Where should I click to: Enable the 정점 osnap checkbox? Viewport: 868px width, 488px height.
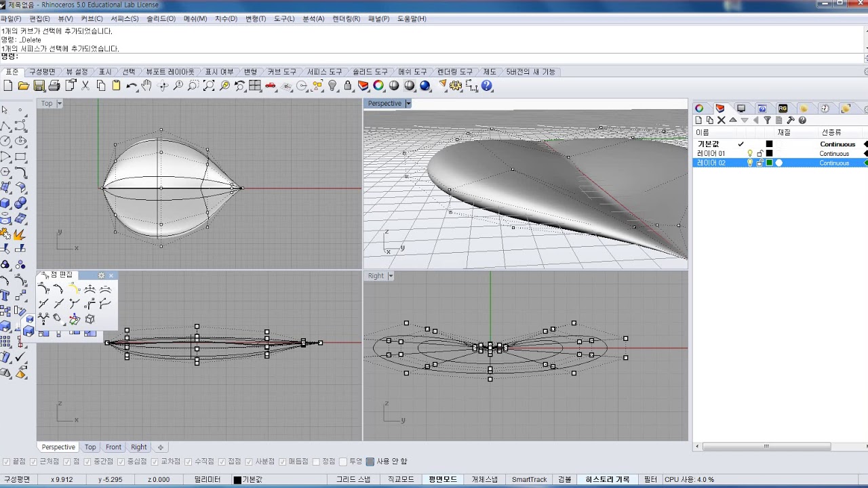click(316, 462)
